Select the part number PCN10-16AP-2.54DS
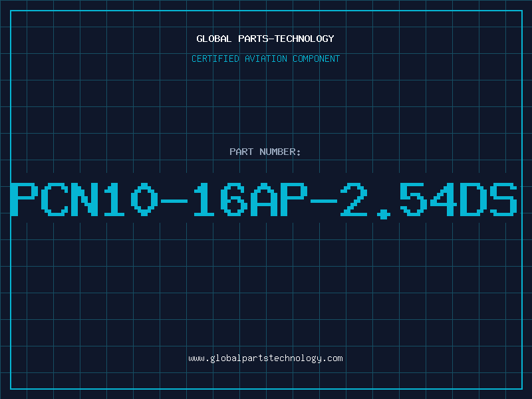 (x=263, y=199)
